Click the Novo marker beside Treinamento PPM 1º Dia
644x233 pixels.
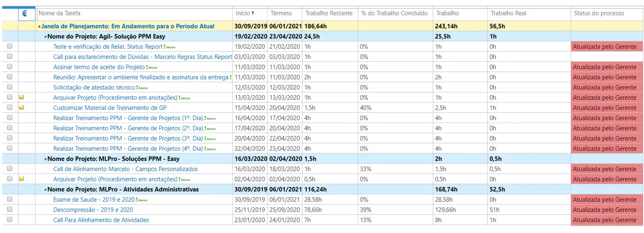click(210, 118)
